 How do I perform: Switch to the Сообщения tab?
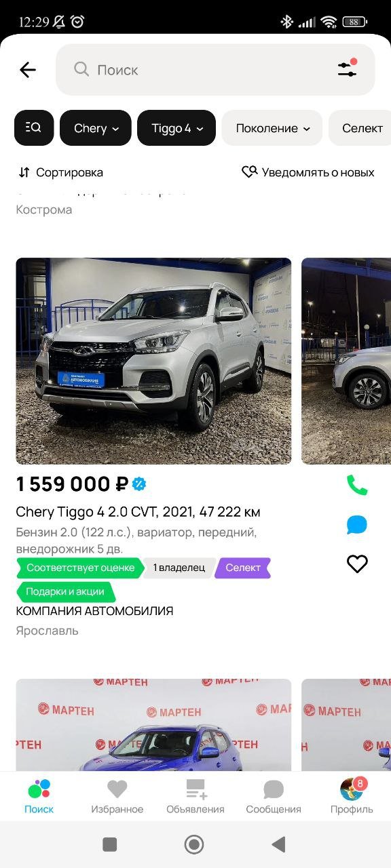[274, 797]
